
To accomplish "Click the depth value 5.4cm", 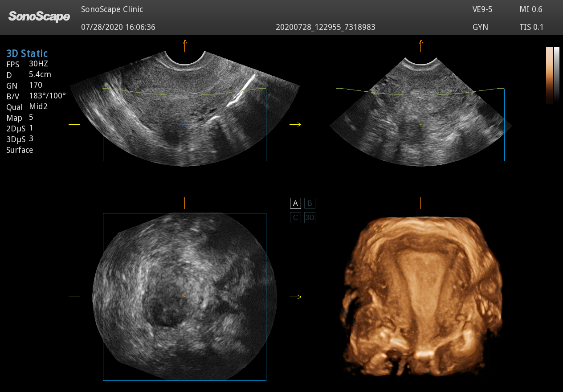I will (40, 74).
